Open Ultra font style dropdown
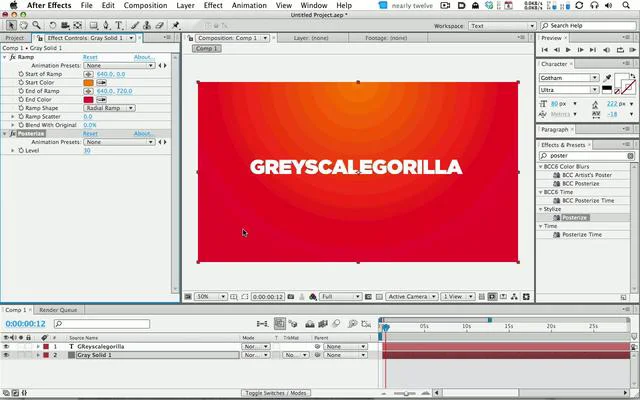Viewport: 640px width, 400px height. tap(569, 90)
